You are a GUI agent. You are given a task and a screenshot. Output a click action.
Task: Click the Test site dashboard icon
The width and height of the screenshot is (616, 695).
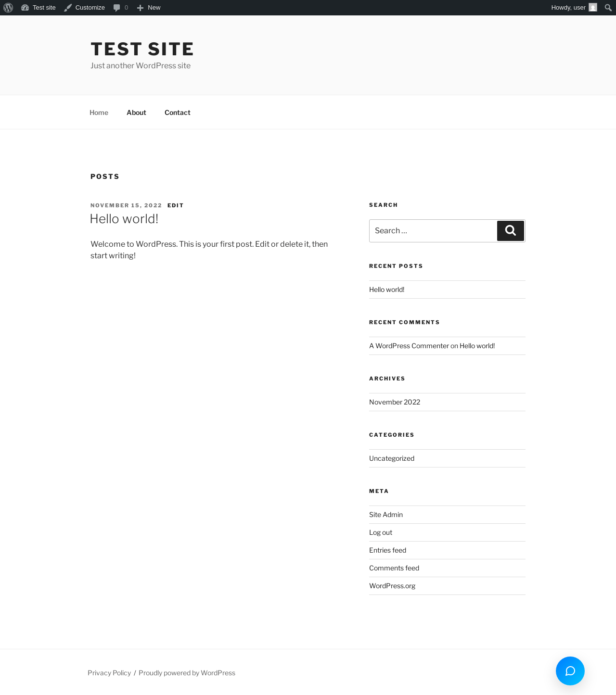[x=25, y=8]
